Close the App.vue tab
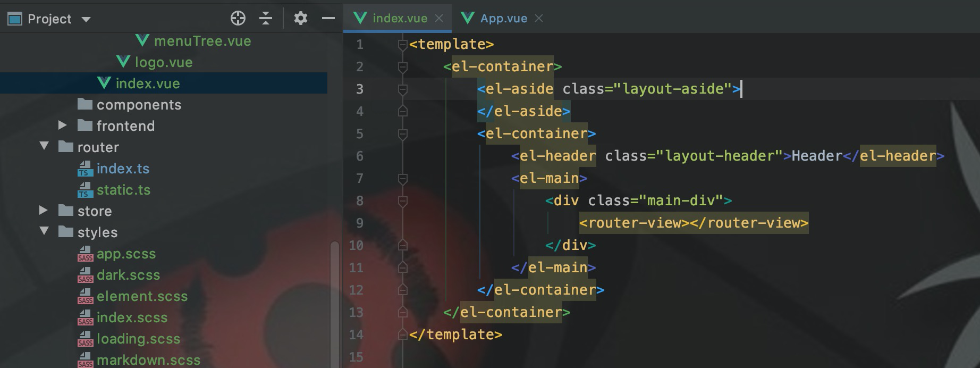980x368 pixels. click(x=539, y=19)
